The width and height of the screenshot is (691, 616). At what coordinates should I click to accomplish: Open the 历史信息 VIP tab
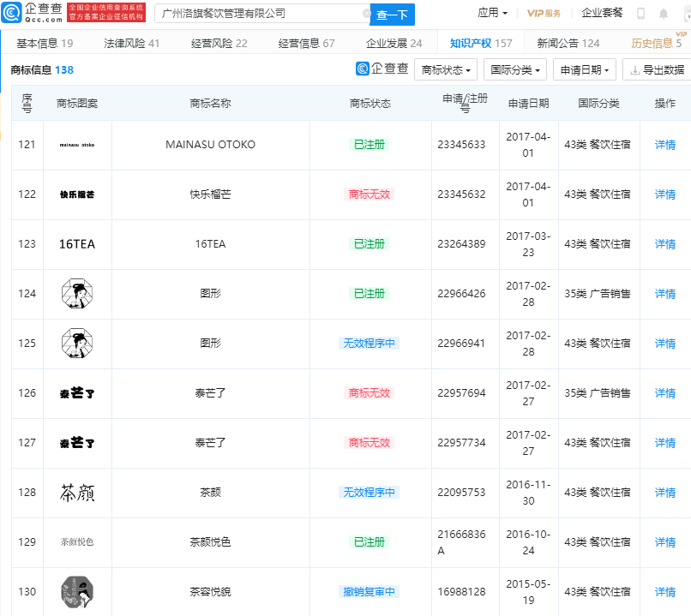[x=656, y=43]
